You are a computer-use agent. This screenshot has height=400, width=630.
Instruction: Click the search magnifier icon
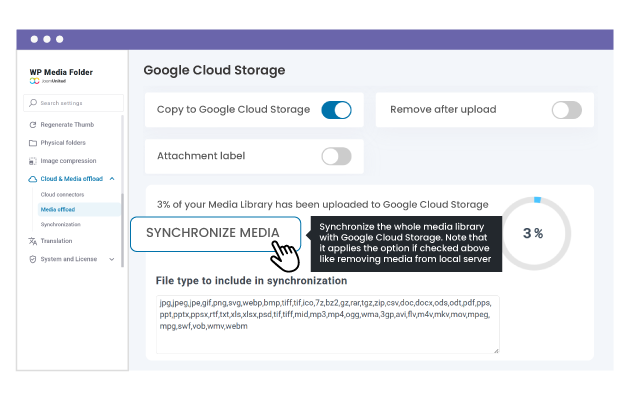(30, 103)
